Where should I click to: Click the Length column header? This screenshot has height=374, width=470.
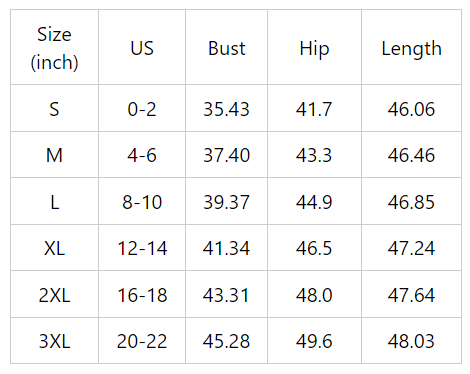pyautogui.click(x=412, y=47)
